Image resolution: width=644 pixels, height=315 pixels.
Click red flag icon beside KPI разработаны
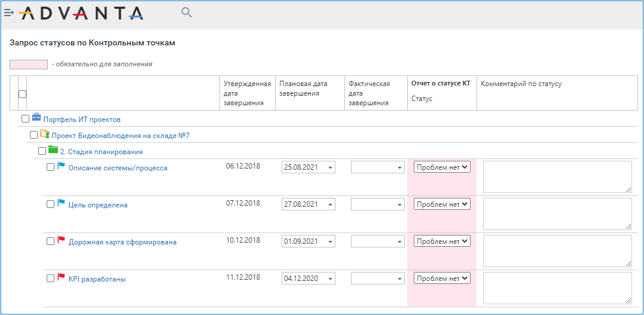[x=61, y=277]
